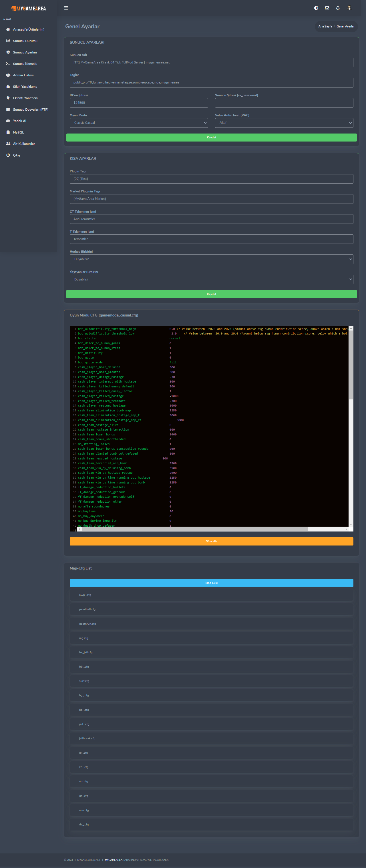Image resolution: width=366 pixels, height=868 pixels.
Task: Click the user avatar in header
Action: 349,8
